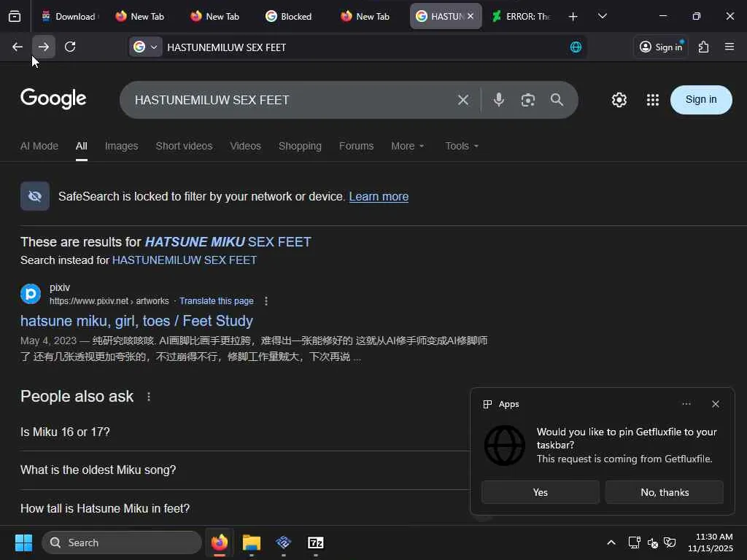
Task: Clear the Google search box
Action: tap(463, 100)
